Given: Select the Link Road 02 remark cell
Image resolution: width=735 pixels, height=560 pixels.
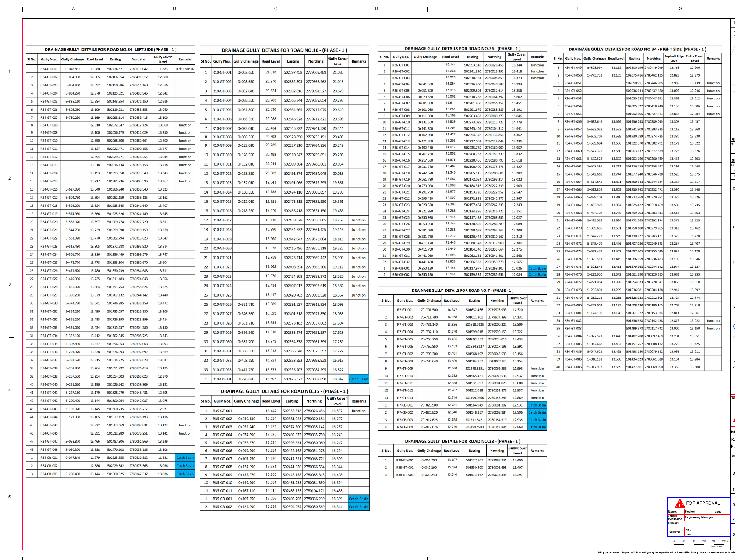Looking at the screenshot, I should click(184, 68).
